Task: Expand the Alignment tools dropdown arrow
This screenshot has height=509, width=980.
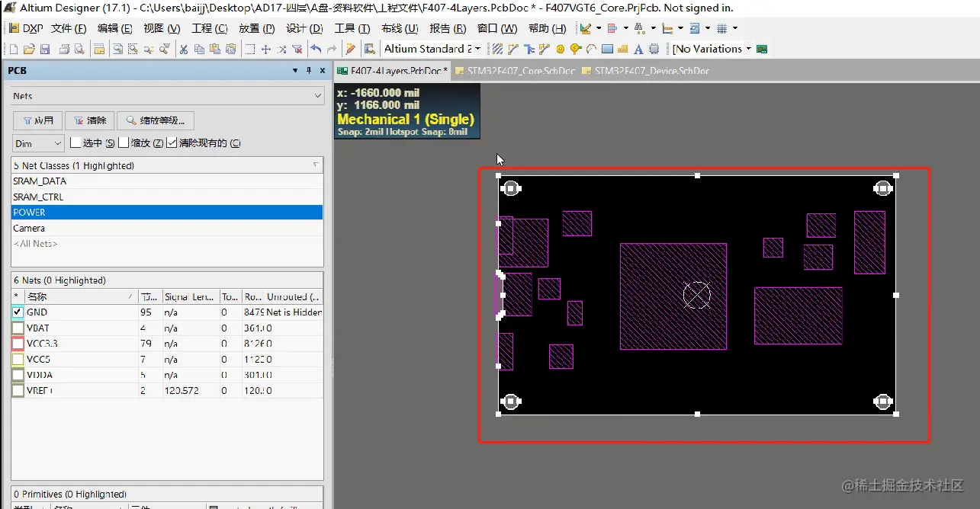Action: [x=625, y=28]
